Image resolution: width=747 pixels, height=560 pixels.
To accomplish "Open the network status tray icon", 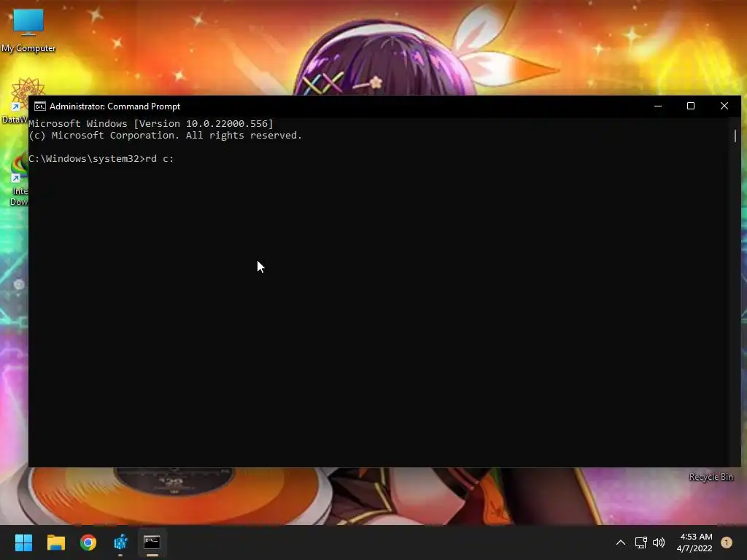I will pyautogui.click(x=640, y=542).
